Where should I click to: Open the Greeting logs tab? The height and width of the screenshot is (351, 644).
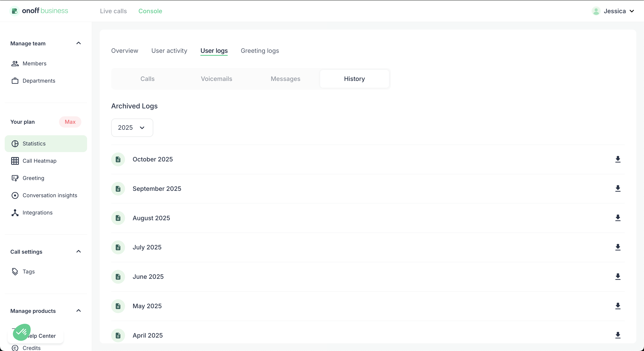(x=260, y=50)
